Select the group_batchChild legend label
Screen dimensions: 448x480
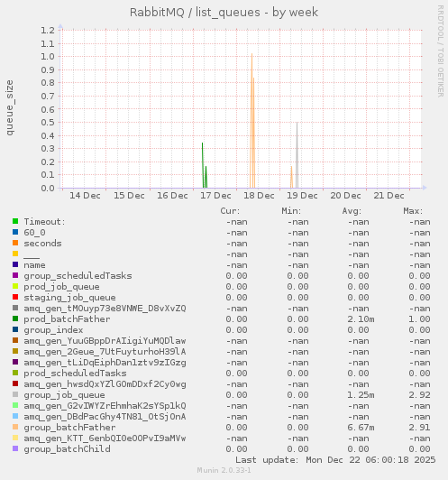coord(68,449)
